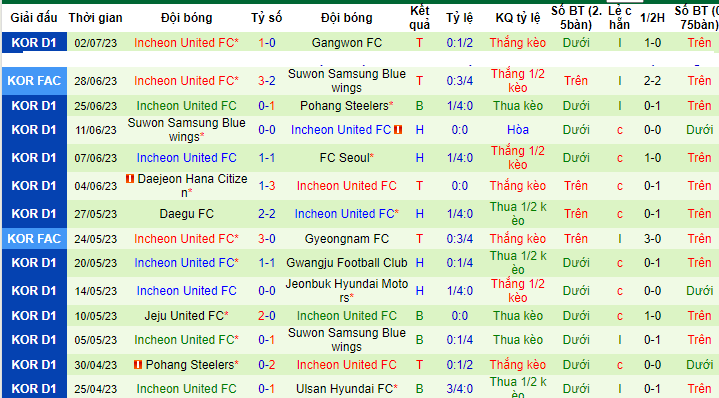Click KOR D1 league label for 02/07/23
The image size is (719, 398).
(x=34, y=42)
